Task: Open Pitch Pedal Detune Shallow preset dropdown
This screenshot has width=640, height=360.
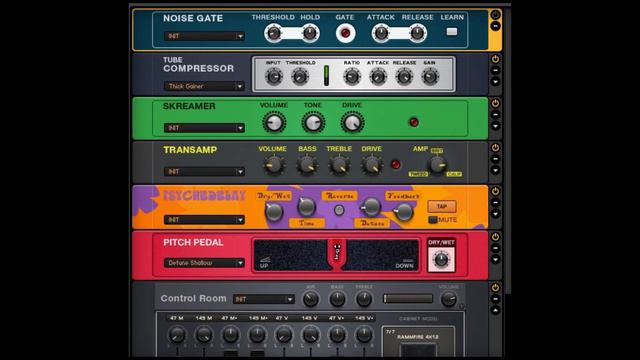Action: pyautogui.click(x=204, y=263)
